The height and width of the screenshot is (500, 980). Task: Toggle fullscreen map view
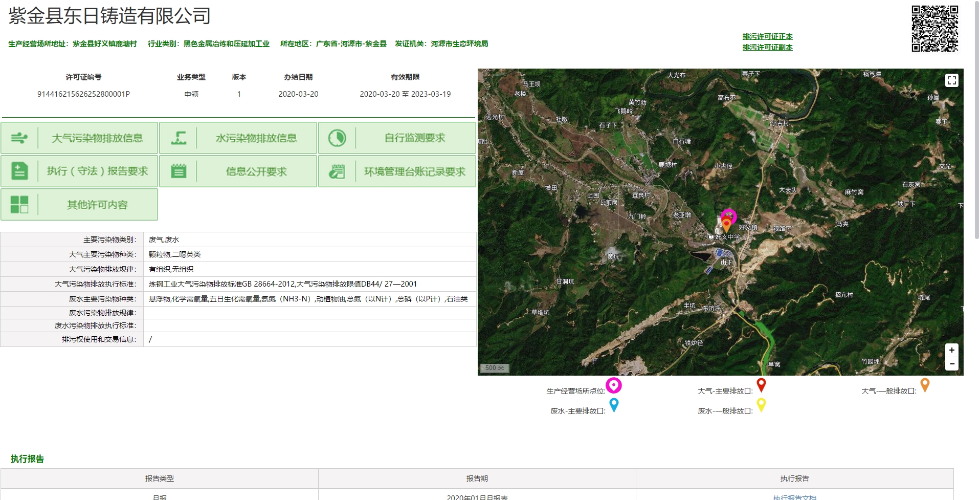click(x=951, y=80)
